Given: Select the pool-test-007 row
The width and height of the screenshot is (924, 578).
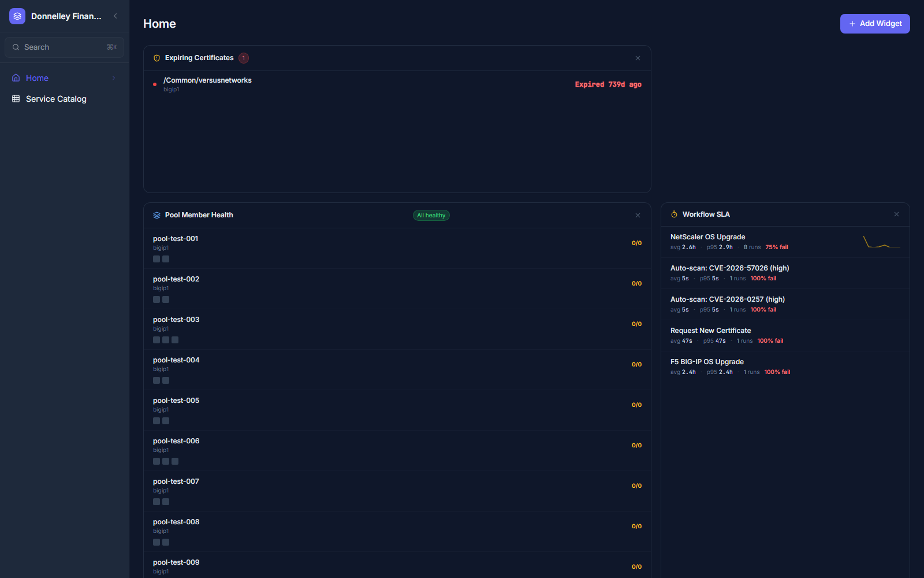Looking at the screenshot, I should click(397, 491).
